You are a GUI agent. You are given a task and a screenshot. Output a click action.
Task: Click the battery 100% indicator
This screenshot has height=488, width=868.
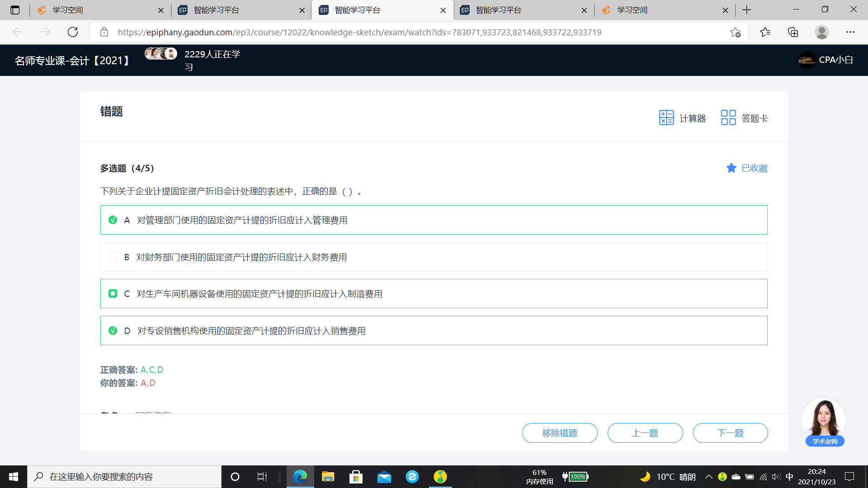click(576, 477)
